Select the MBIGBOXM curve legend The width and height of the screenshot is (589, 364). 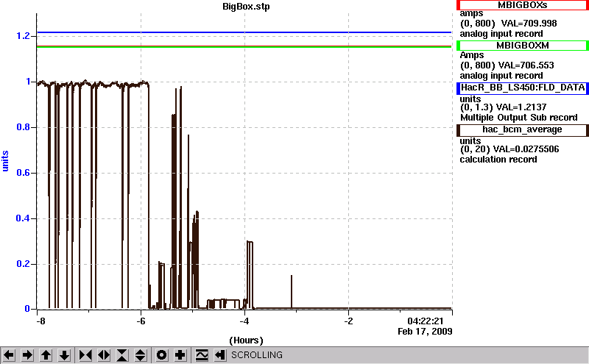click(x=523, y=46)
